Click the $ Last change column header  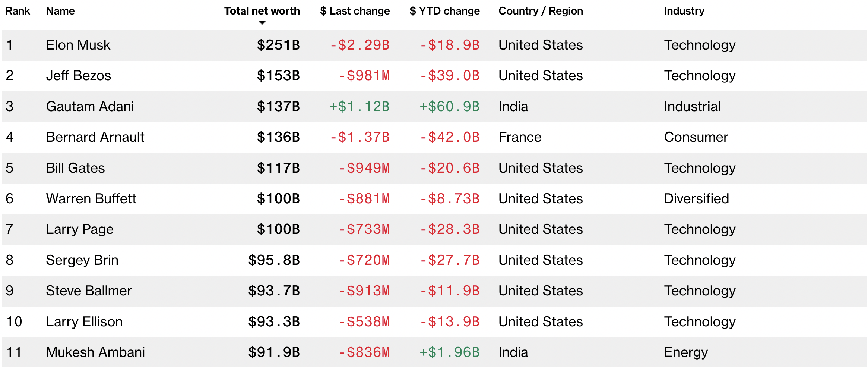coord(355,11)
